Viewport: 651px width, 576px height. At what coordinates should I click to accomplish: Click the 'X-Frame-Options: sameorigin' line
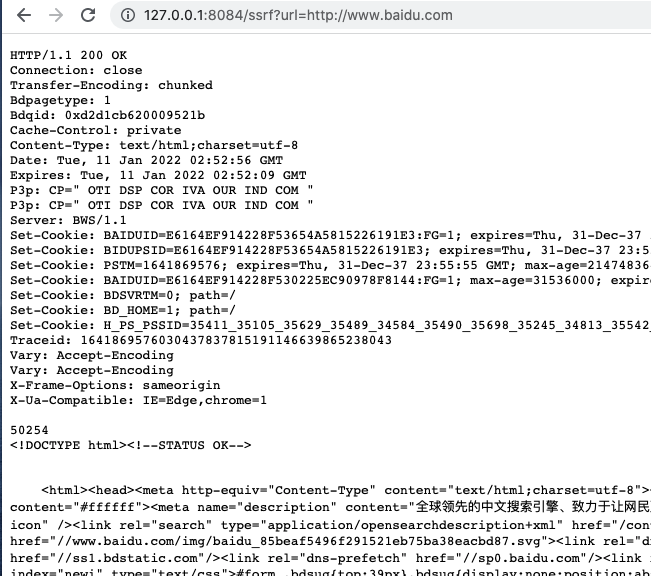click(x=115, y=385)
